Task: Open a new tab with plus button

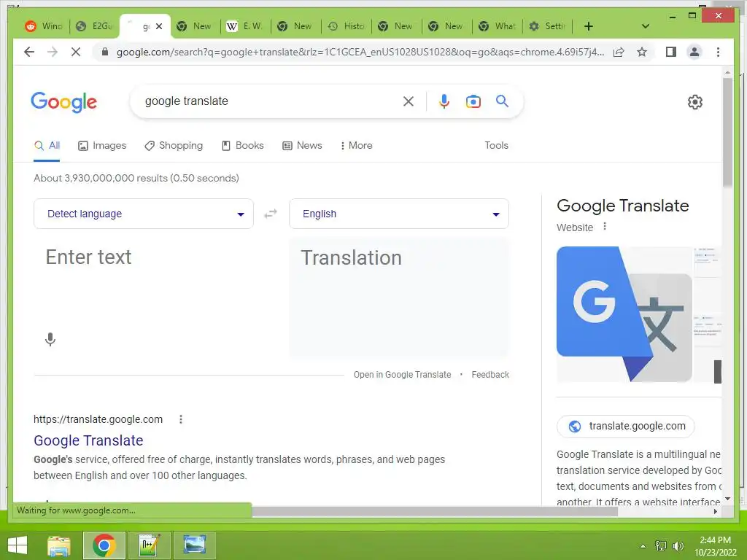Action: coord(589,26)
